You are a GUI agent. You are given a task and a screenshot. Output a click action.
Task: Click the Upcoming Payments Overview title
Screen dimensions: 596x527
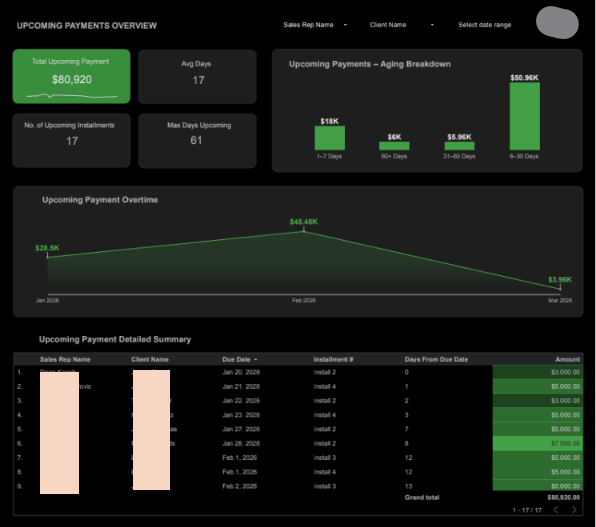coord(87,25)
